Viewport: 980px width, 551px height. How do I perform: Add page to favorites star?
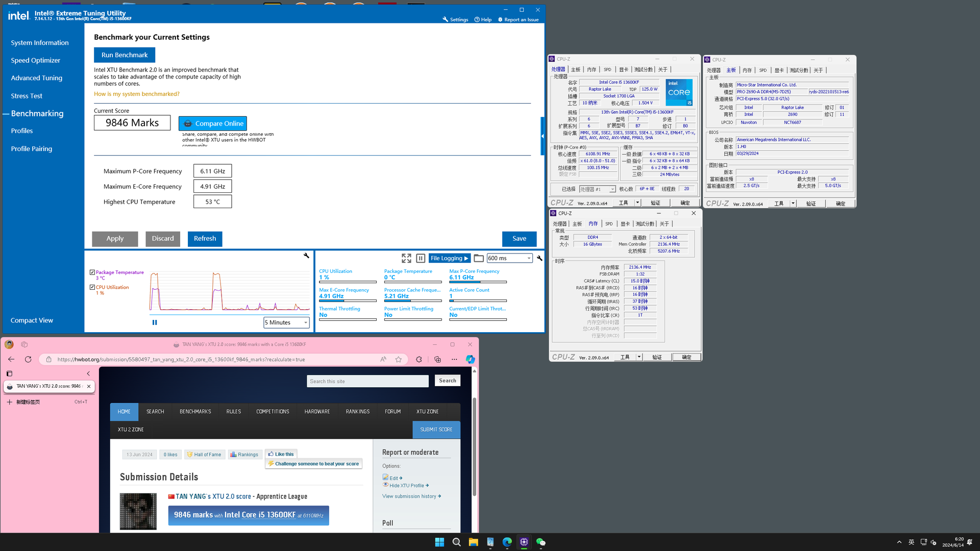[399, 359]
